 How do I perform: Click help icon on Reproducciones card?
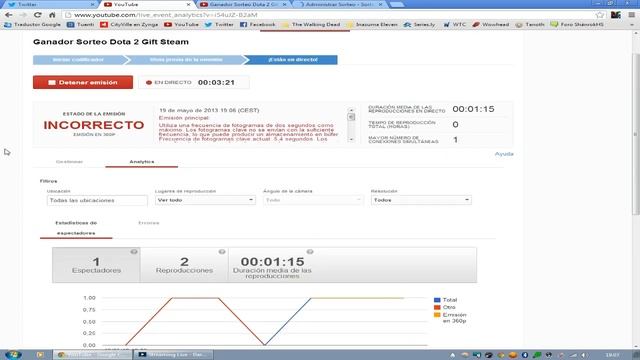(x=222, y=252)
